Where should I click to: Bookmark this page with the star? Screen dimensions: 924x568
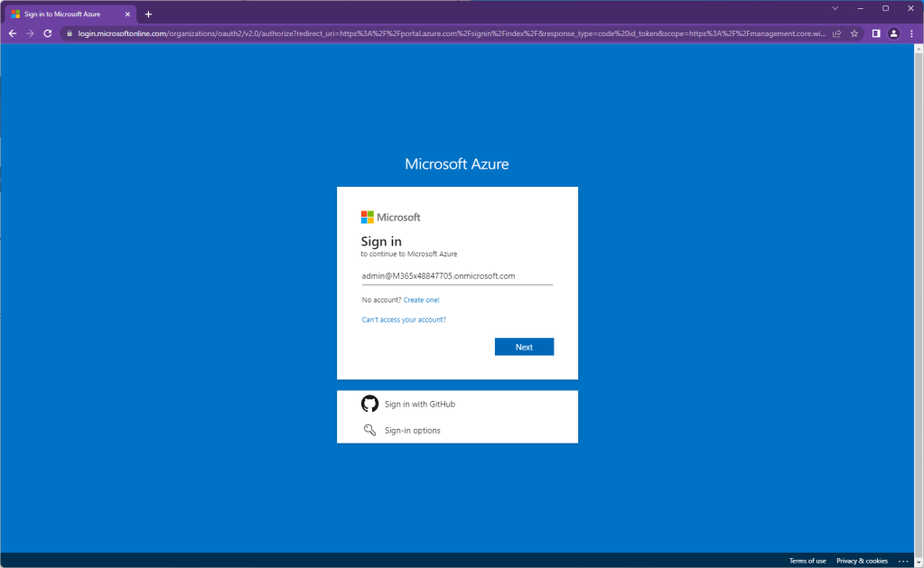[854, 33]
